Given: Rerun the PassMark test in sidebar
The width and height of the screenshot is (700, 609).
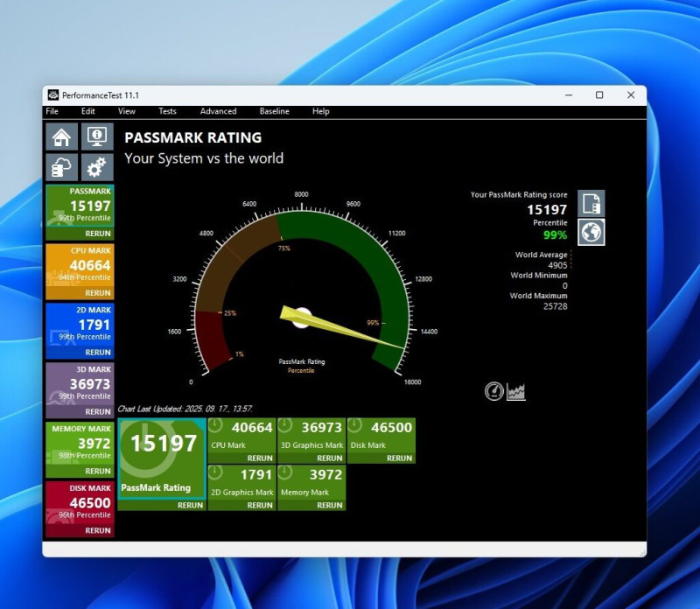Looking at the screenshot, I should point(98,234).
